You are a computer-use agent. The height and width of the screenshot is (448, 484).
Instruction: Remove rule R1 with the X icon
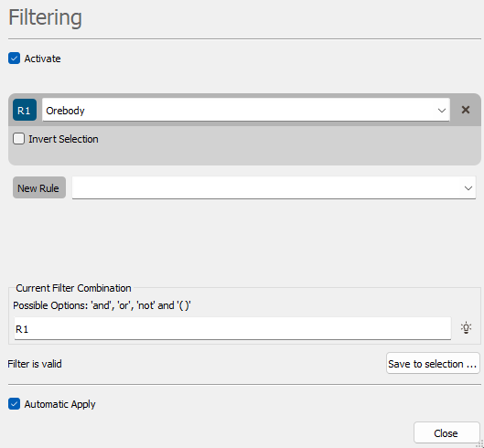pos(466,110)
